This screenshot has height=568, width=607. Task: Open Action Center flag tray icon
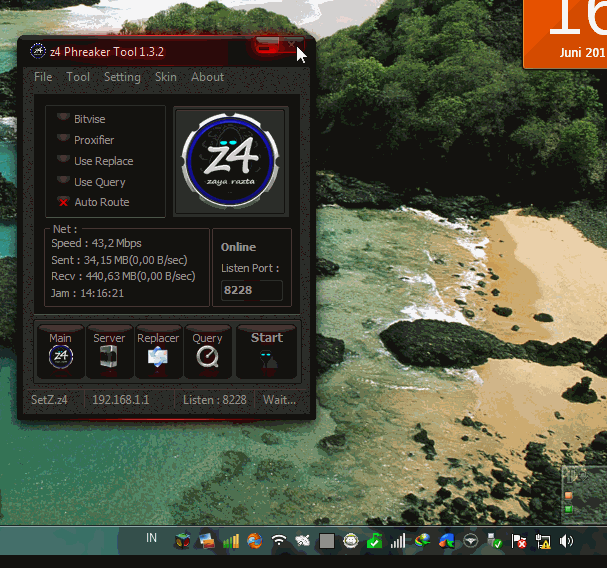pos(518,541)
